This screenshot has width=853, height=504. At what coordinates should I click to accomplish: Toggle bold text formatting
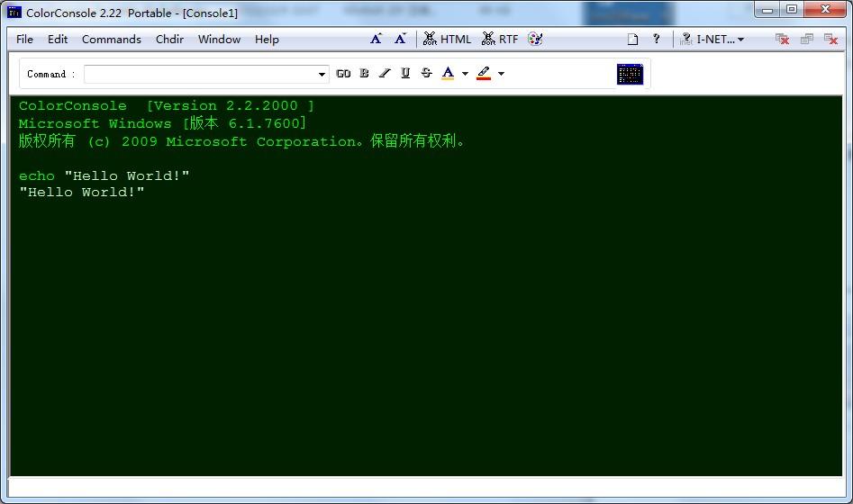(364, 74)
